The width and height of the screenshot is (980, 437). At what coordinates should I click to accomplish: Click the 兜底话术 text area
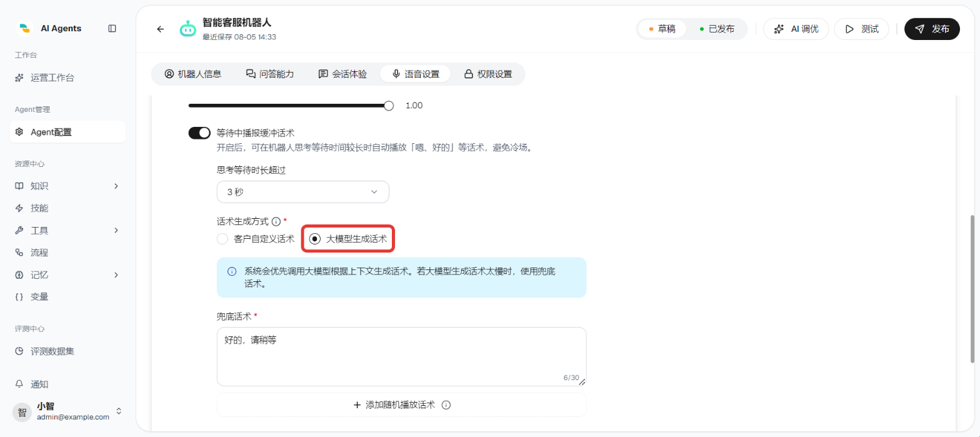pyautogui.click(x=401, y=356)
